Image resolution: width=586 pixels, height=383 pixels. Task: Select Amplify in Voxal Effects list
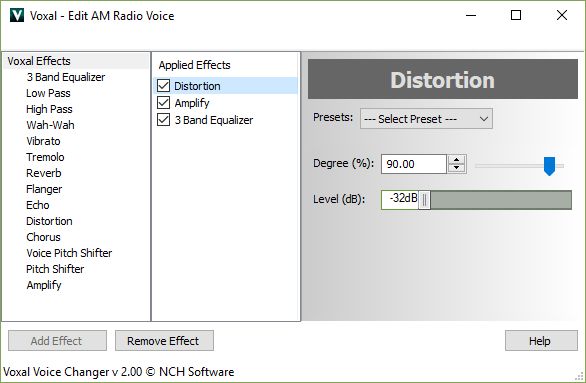click(x=44, y=285)
